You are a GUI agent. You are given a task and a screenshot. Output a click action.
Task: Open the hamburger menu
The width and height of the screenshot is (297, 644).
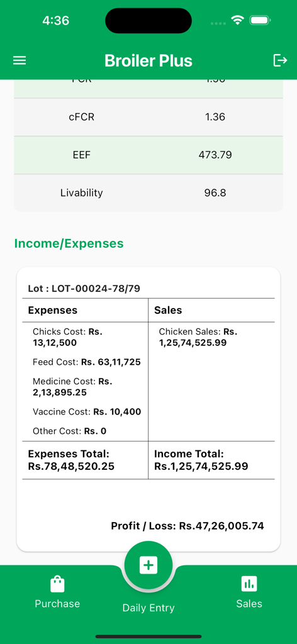(20, 60)
